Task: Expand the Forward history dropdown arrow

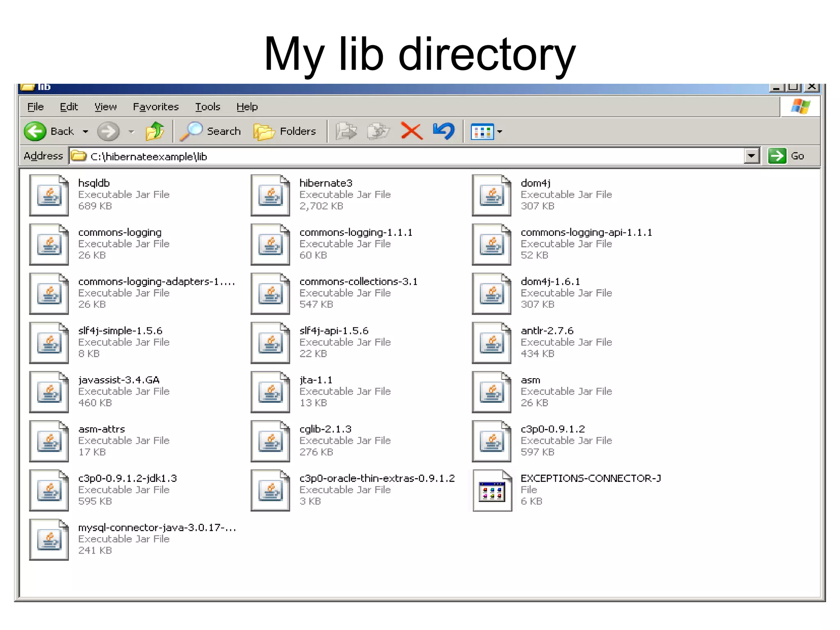Action: point(131,132)
